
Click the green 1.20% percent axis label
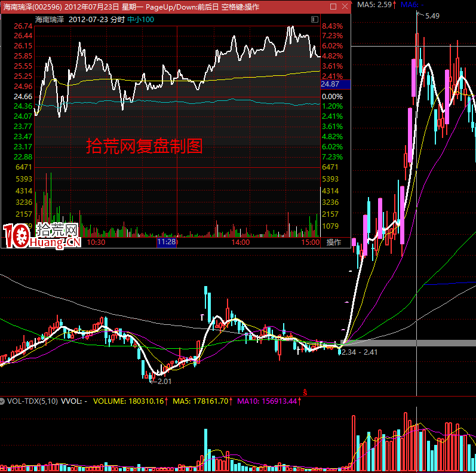pos(333,106)
